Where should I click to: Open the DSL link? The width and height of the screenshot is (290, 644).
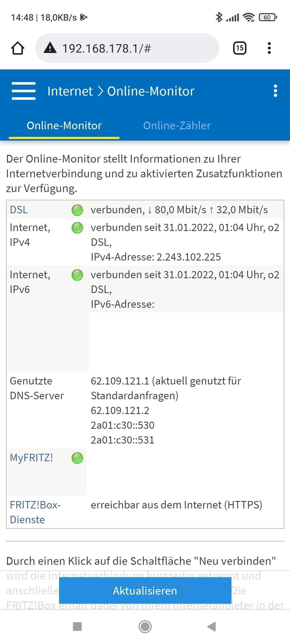click(x=19, y=210)
